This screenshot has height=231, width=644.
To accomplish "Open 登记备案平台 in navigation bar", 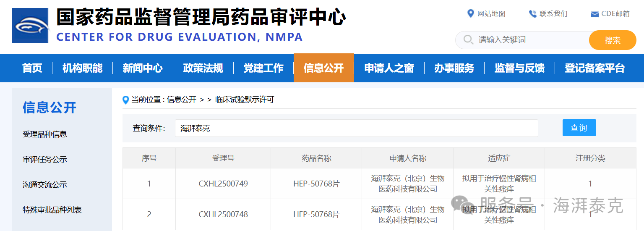I will pyautogui.click(x=594, y=68).
